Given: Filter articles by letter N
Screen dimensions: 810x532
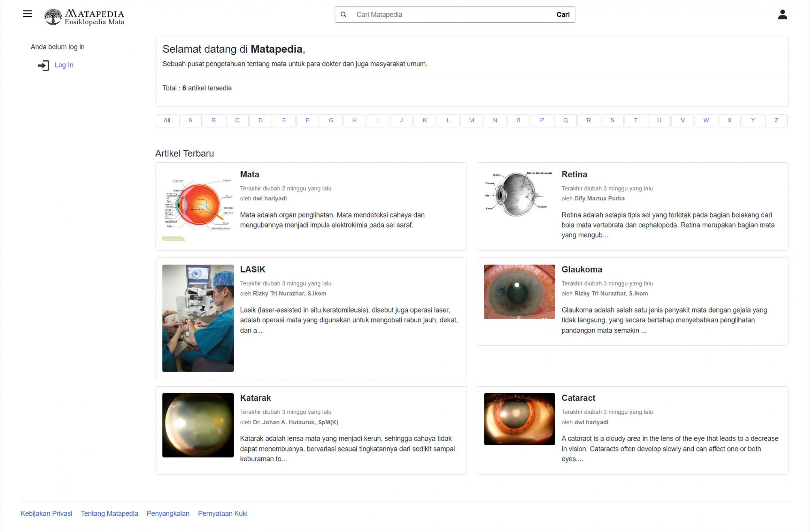Looking at the screenshot, I should pyautogui.click(x=495, y=121).
